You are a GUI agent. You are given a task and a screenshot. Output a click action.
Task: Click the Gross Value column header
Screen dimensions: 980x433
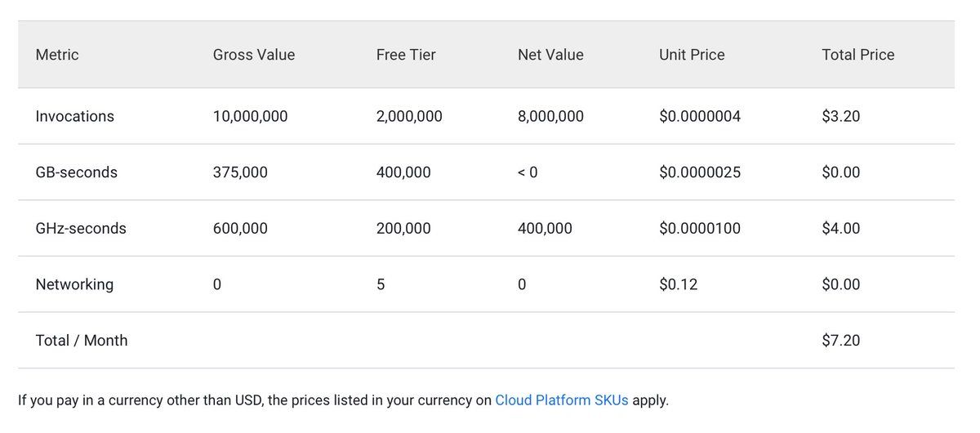254,55
